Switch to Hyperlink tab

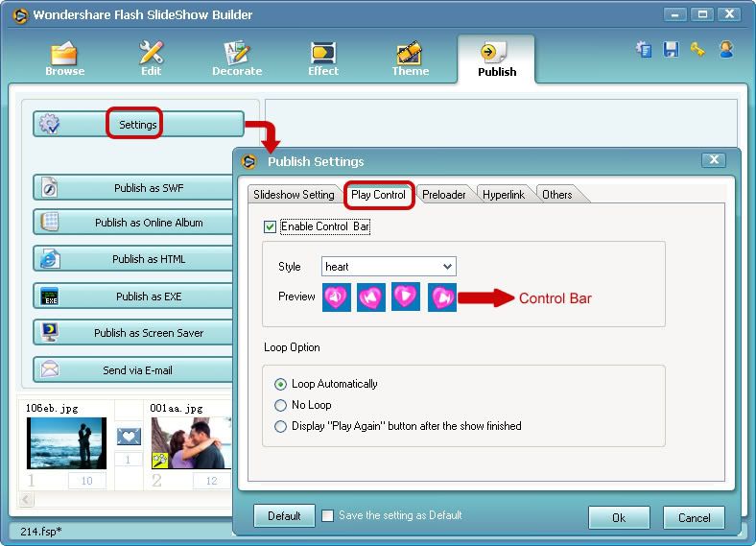click(504, 195)
